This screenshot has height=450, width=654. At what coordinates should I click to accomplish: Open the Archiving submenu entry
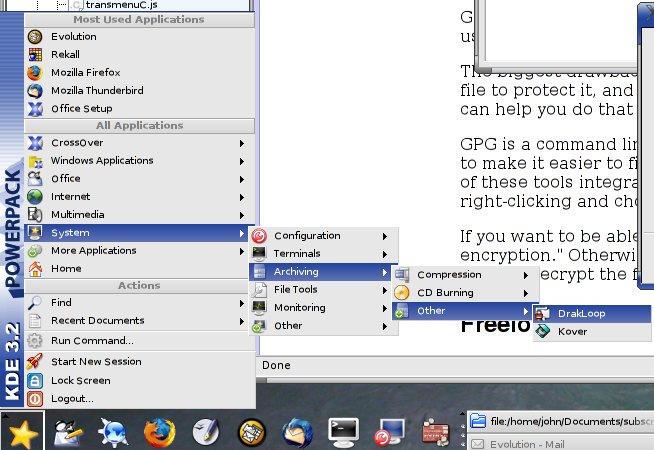click(319, 272)
